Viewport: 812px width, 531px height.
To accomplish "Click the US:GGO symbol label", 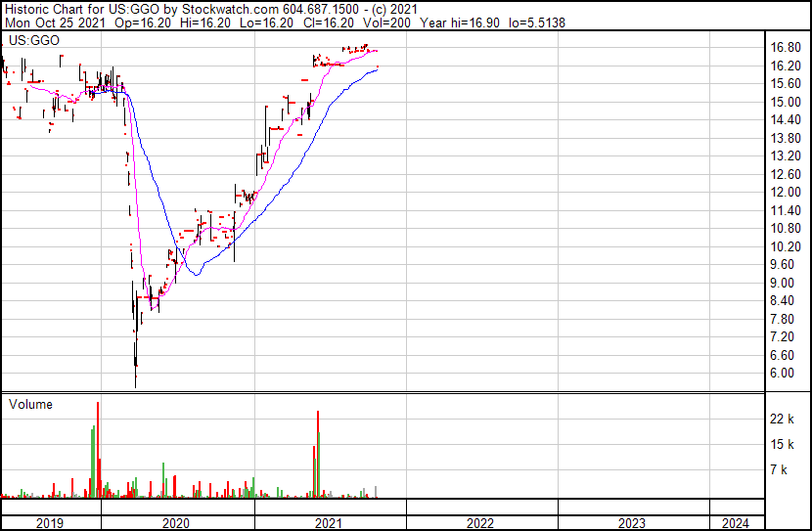I will (x=34, y=40).
